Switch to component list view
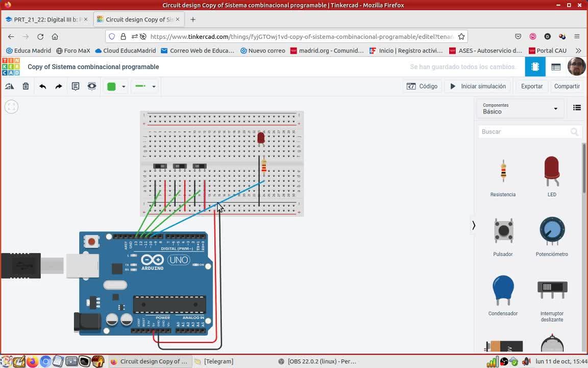588x368 pixels. (556, 67)
